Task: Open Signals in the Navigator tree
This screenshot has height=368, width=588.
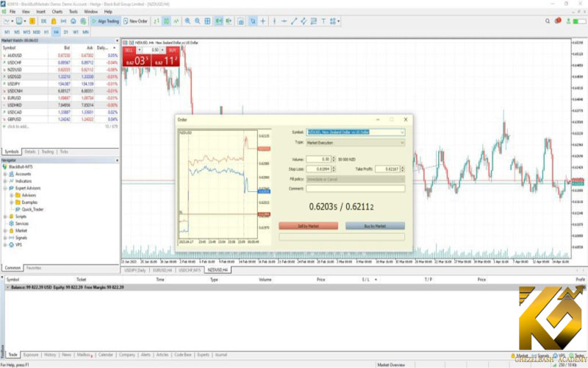Action: (21, 238)
